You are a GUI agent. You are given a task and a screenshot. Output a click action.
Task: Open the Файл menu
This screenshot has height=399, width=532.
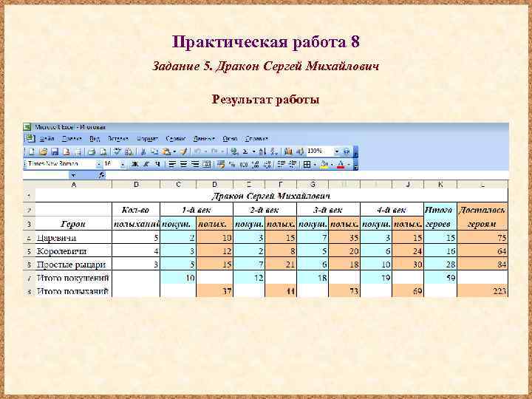pyautogui.click(x=47, y=139)
